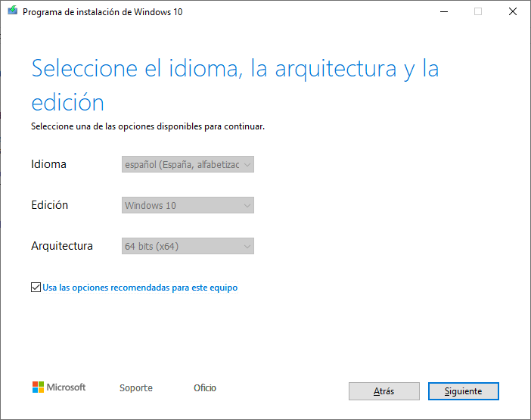Open the Soporte link
The image size is (531, 420).
(136, 388)
